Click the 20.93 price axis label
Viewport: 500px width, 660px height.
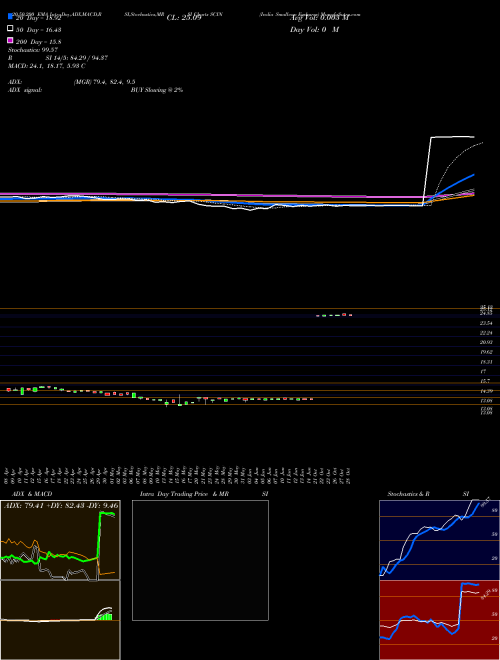click(487, 343)
